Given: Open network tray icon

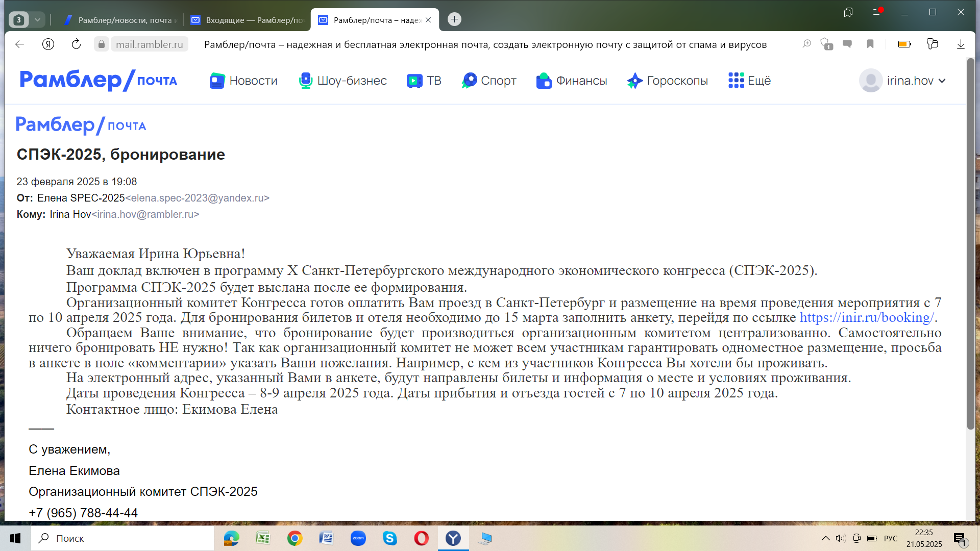Looking at the screenshot, I should click(x=857, y=538).
